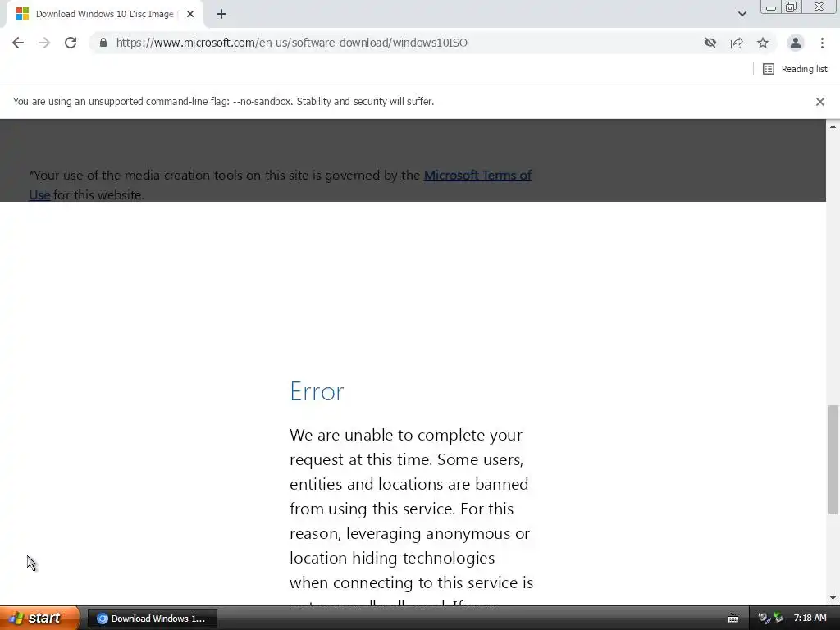Open a new browser tab
This screenshot has width=840, height=630.
pyautogui.click(x=221, y=15)
